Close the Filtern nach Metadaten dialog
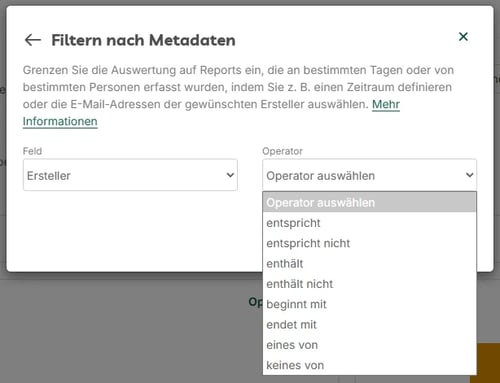Viewport: 500px width, 383px height. (463, 37)
